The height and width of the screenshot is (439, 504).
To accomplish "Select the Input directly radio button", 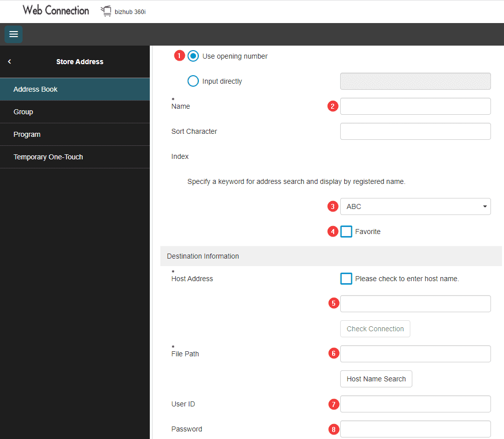I will (193, 81).
